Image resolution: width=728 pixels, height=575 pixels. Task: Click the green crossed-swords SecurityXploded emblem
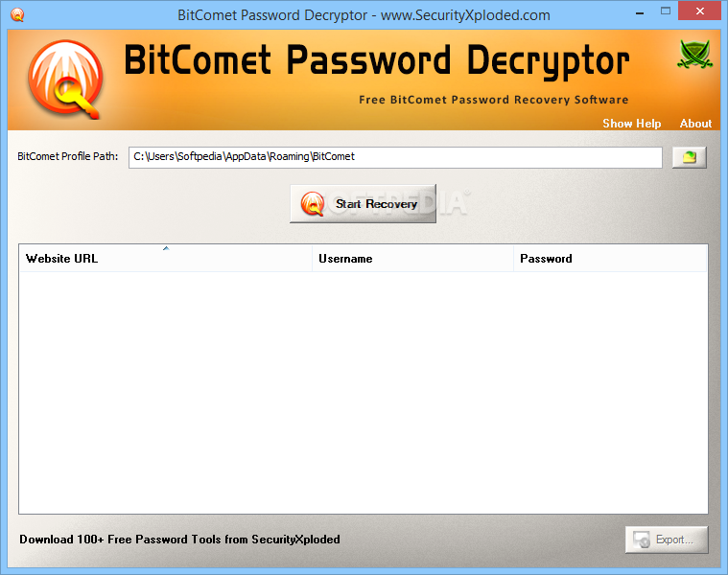pos(694,55)
